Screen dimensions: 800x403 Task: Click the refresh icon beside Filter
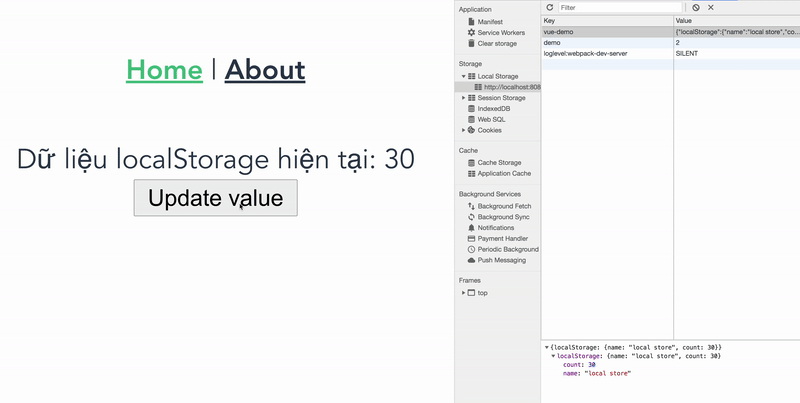click(x=550, y=7)
